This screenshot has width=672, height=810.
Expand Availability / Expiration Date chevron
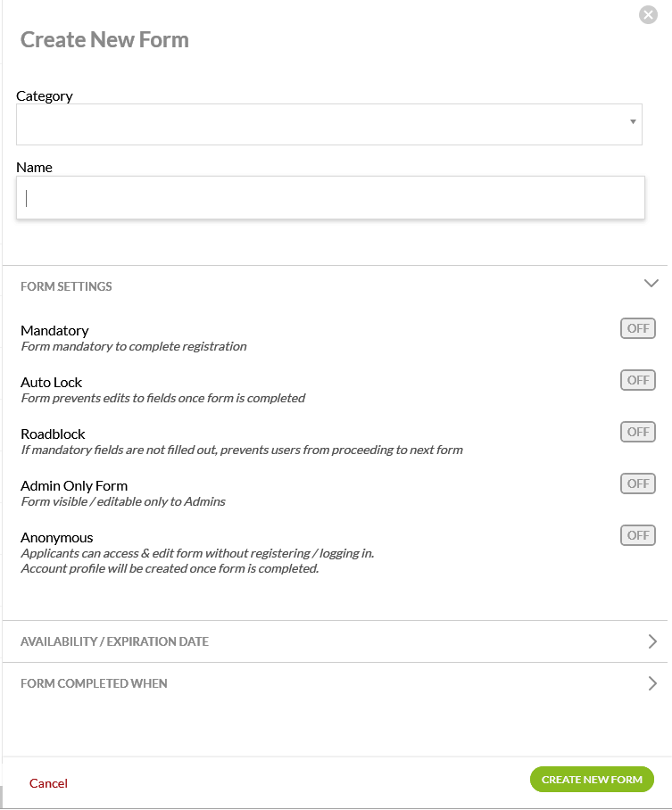click(652, 641)
